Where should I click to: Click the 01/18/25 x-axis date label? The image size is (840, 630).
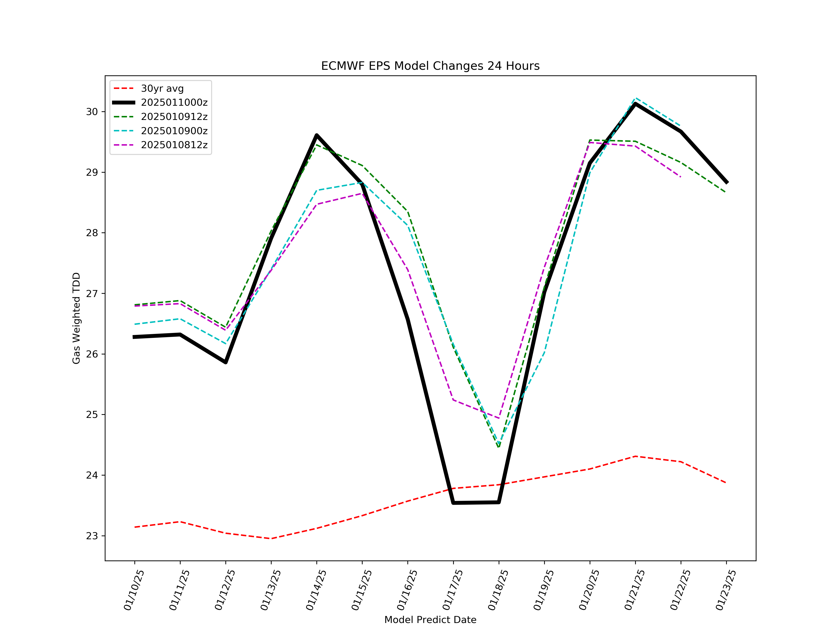click(x=498, y=590)
